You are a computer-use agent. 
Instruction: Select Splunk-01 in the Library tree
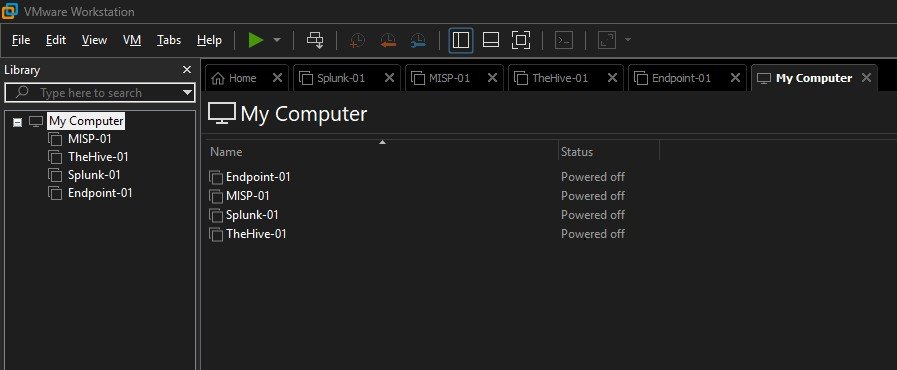[94, 175]
